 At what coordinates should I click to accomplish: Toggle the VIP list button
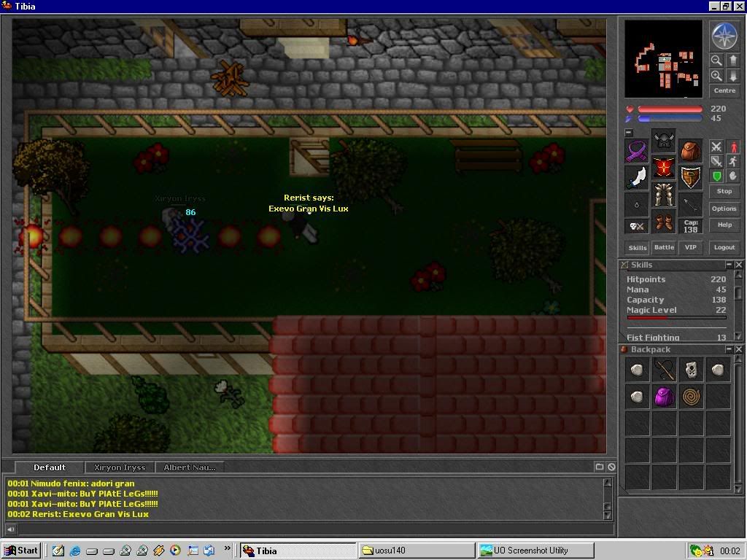[x=691, y=247]
